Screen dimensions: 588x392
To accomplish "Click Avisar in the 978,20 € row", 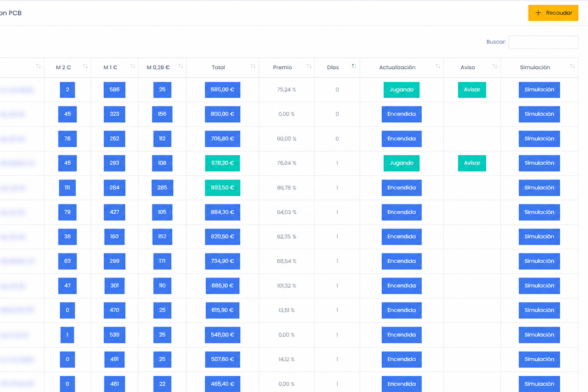I will [472, 163].
